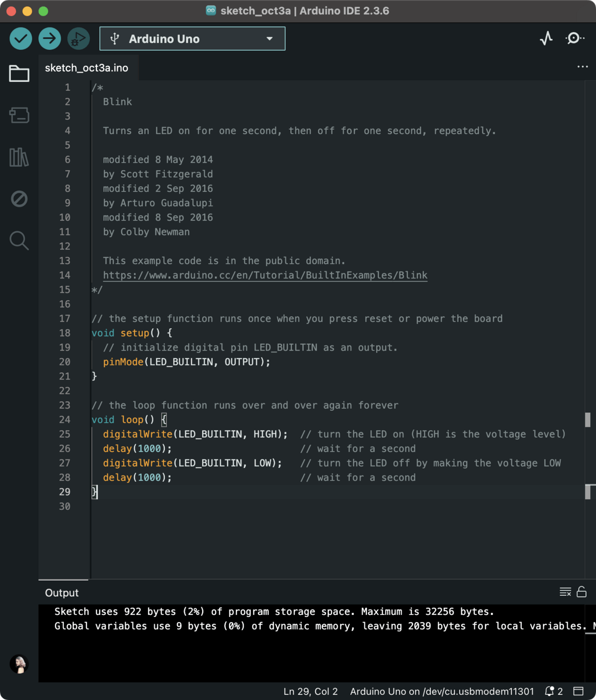Screen dimensions: 596x700
Task: Open the Arduino Uno board selector
Action: click(192, 39)
